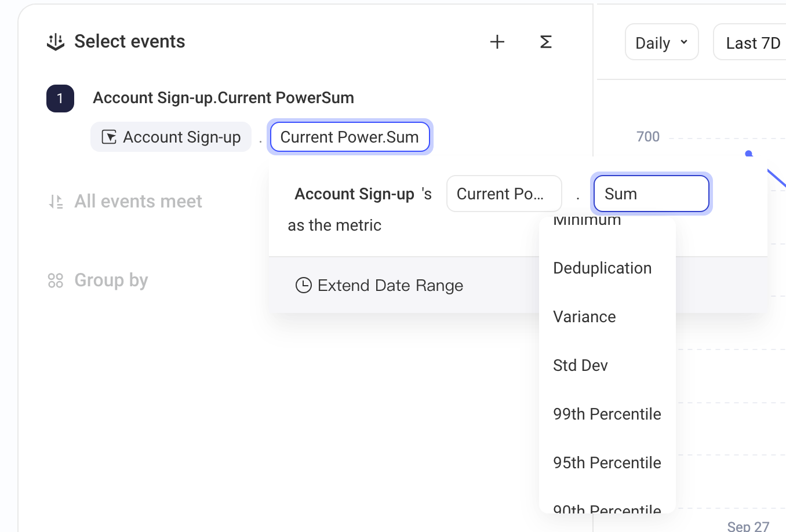Pick 95th Percentile from the list
This screenshot has width=786, height=532.
[607, 462]
